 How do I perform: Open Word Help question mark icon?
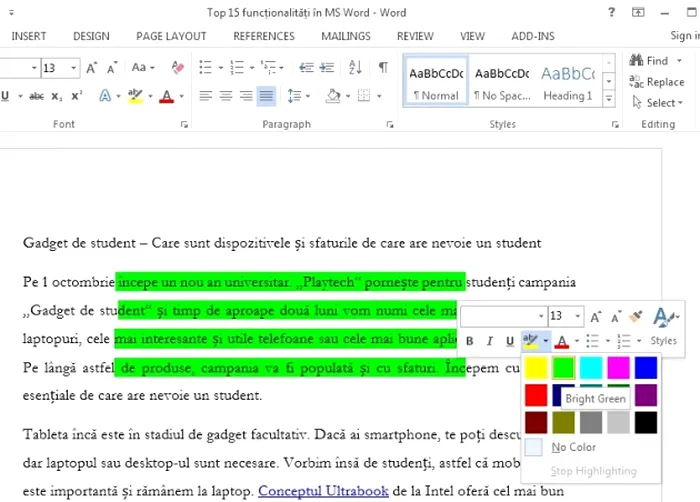click(x=612, y=12)
